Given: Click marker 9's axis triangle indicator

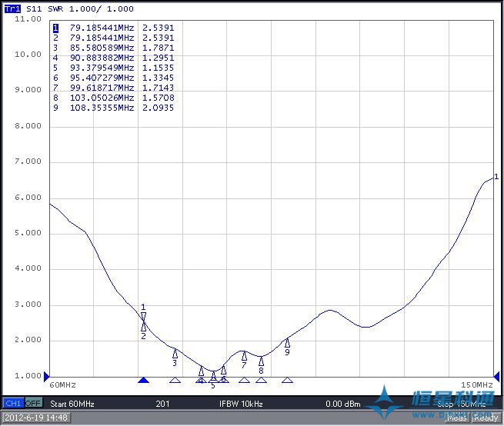Looking at the screenshot, I should point(287,380).
